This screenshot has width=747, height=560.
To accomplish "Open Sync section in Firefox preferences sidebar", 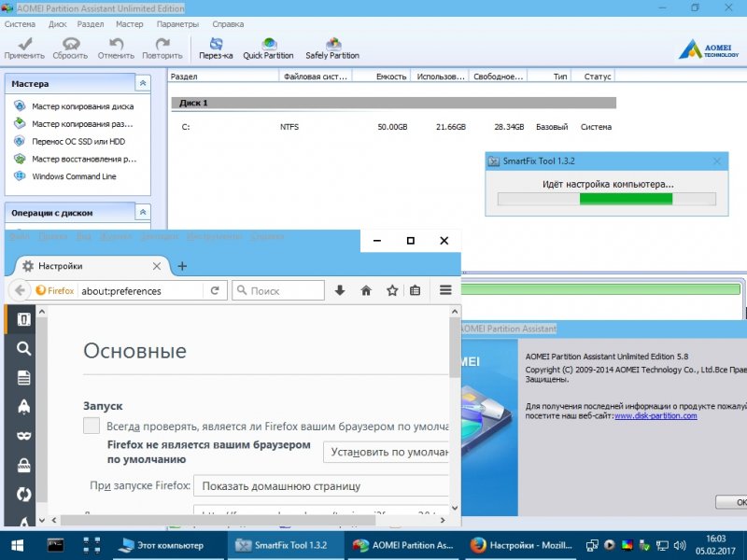I will click(x=23, y=494).
